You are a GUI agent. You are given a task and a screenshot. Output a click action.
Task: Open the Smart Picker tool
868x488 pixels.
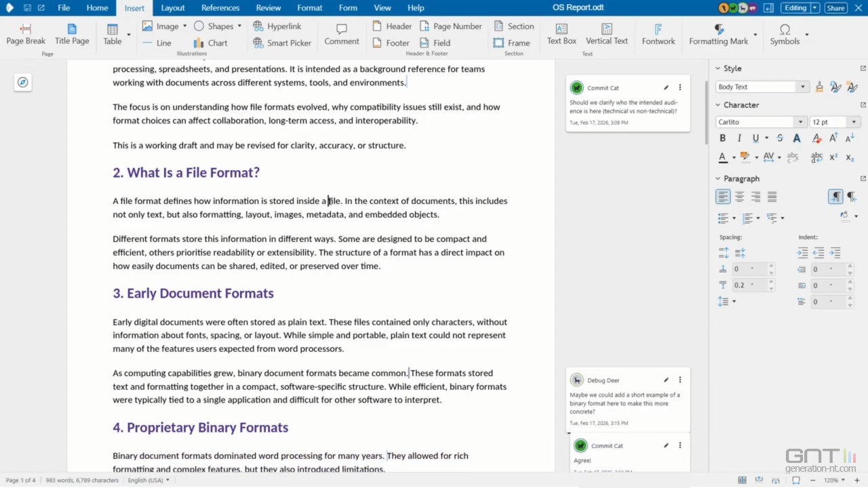[x=282, y=43]
